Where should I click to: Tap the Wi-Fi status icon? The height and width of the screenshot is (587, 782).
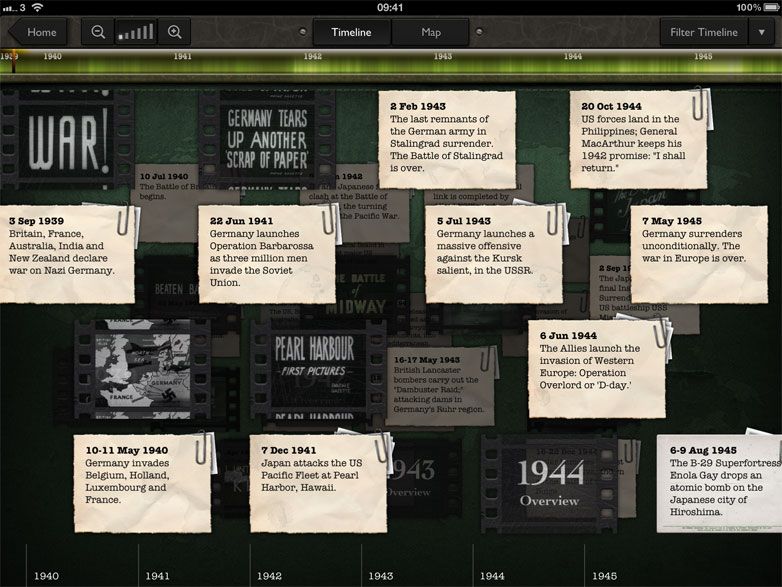point(37,7)
